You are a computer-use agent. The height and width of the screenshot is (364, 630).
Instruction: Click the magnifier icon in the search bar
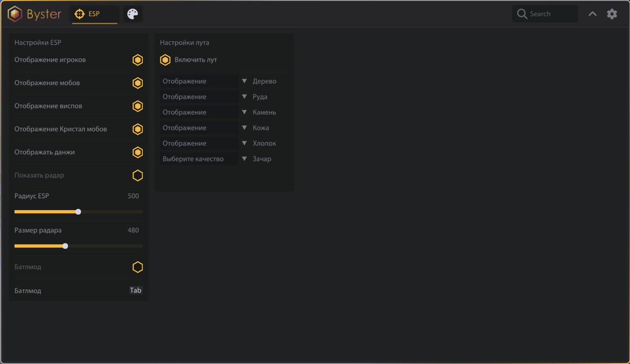click(522, 14)
